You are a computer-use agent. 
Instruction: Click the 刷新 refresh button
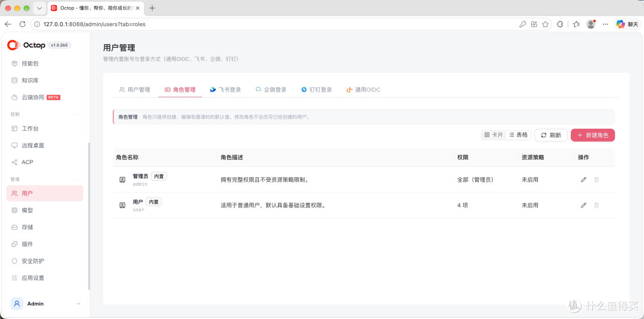pyautogui.click(x=551, y=135)
